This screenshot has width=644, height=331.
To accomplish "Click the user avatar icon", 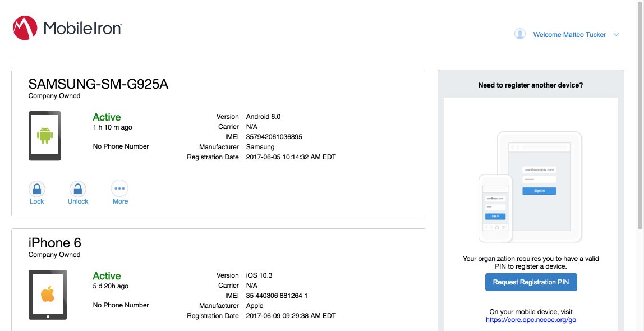I will 520,34.
